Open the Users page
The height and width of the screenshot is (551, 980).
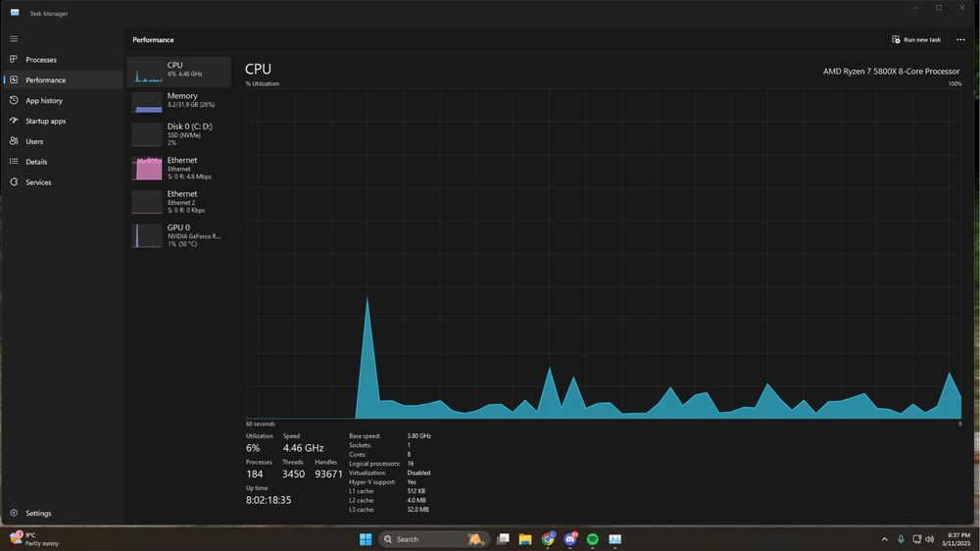click(61, 141)
